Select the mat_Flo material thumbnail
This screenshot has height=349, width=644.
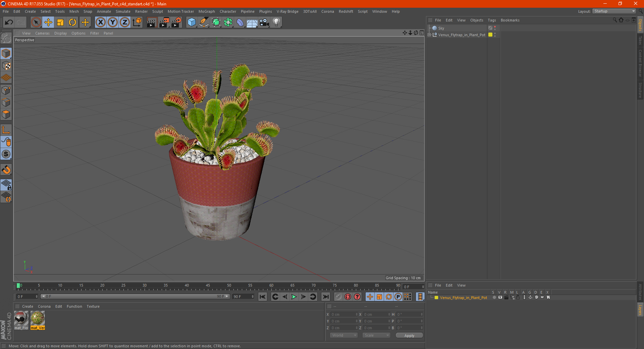tap(21, 320)
